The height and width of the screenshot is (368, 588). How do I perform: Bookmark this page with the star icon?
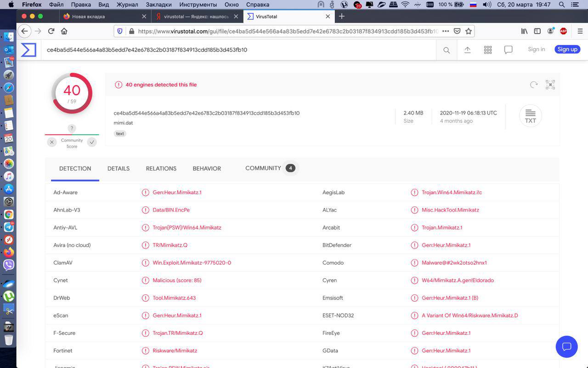(x=469, y=31)
